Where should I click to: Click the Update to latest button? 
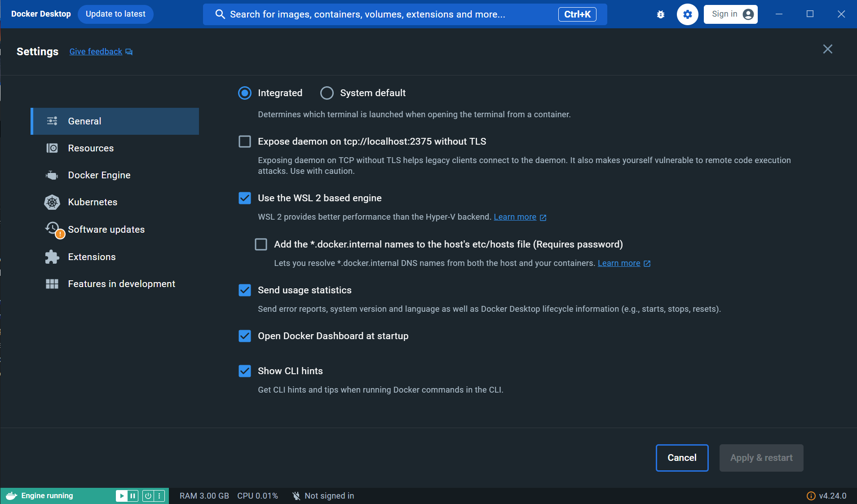tap(115, 14)
